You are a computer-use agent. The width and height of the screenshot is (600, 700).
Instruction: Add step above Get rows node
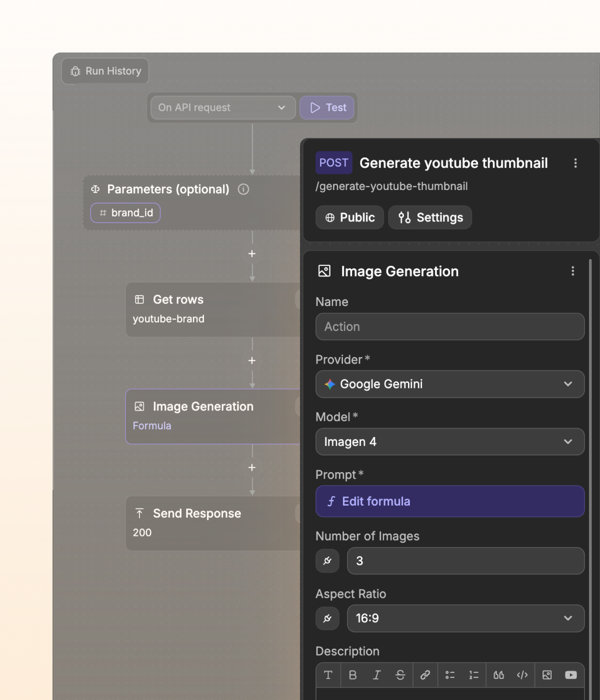pyautogui.click(x=252, y=253)
